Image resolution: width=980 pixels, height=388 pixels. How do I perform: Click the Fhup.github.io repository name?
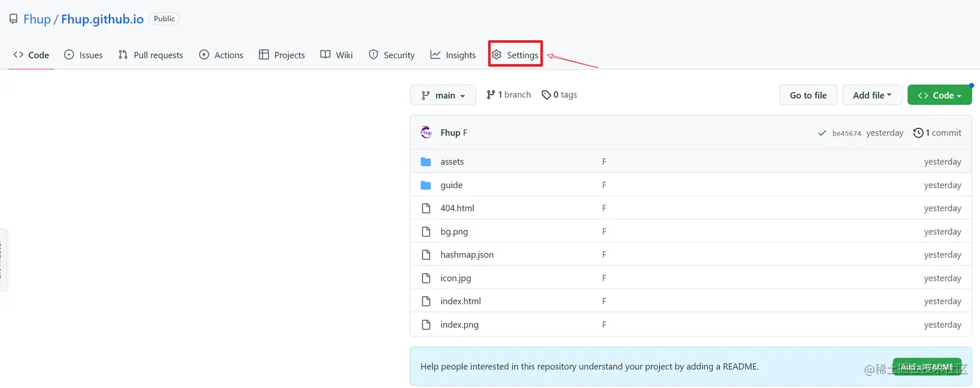[102, 19]
